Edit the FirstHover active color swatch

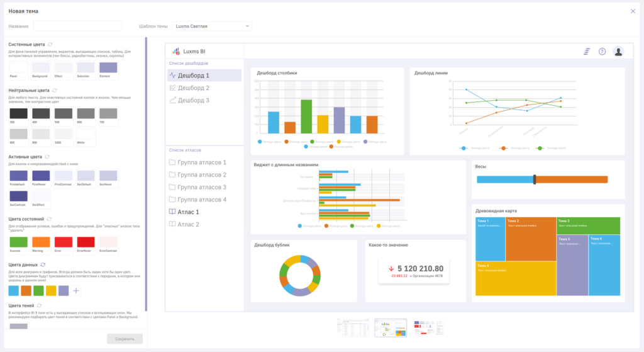click(x=41, y=176)
